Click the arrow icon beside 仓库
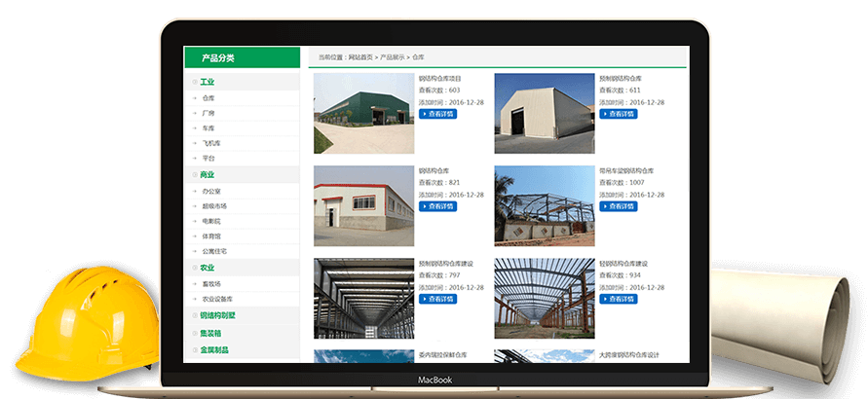This screenshot has height=399, width=868. pos(195,98)
